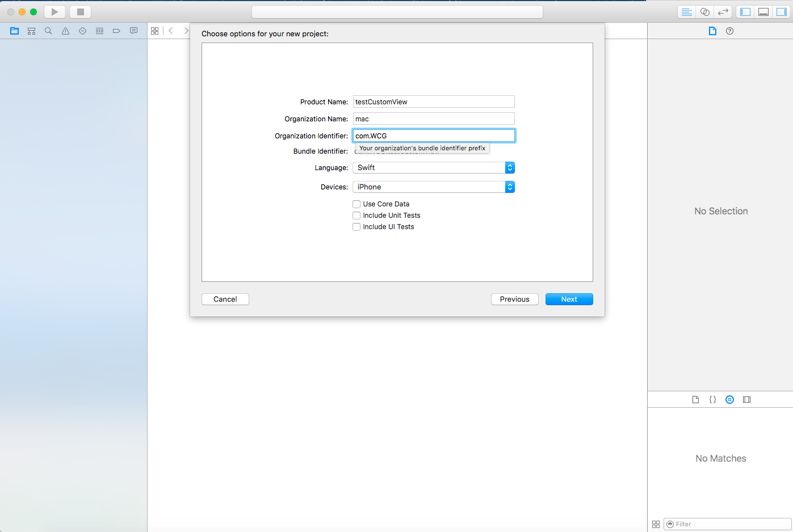Open the Issue navigator warning icon
The image size is (793, 532).
point(66,31)
